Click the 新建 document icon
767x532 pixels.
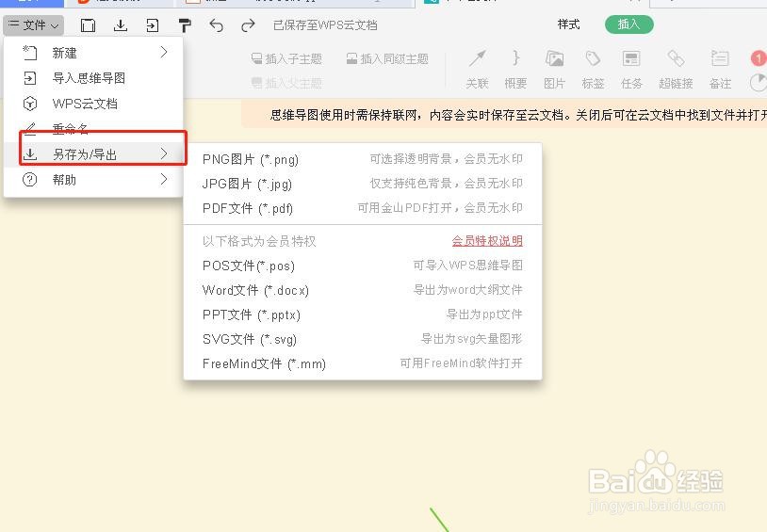30,53
